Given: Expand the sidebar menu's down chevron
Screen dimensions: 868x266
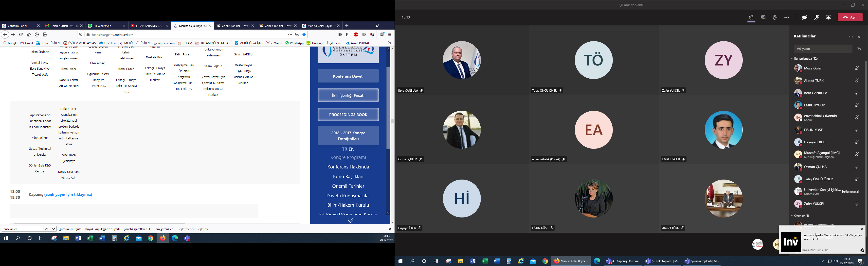Looking at the screenshot, I should point(350,220).
